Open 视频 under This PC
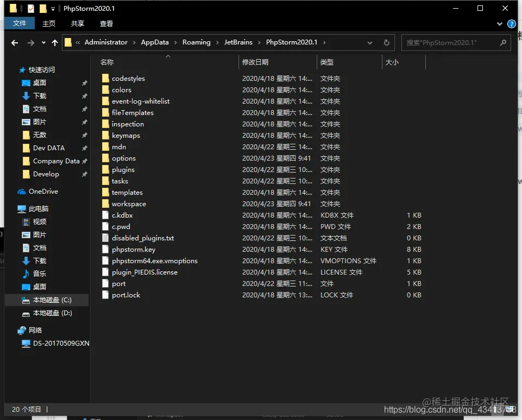This screenshot has height=420, width=522. 39,222
